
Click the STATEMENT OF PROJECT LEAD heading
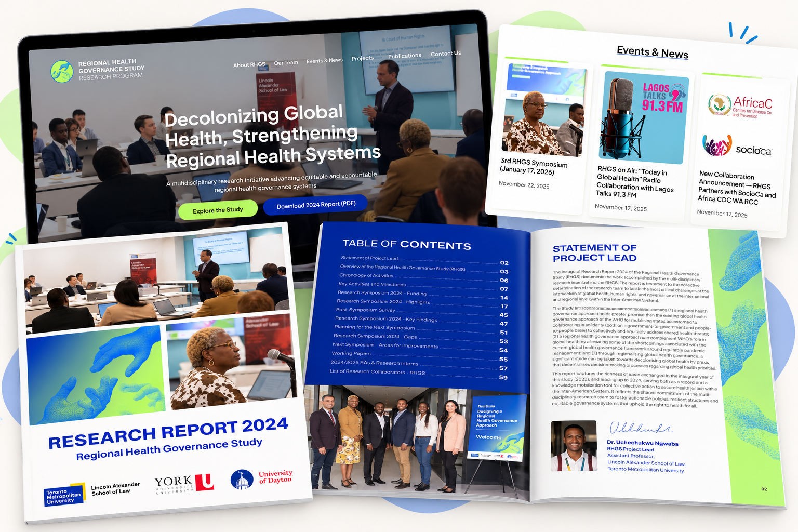(x=595, y=253)
